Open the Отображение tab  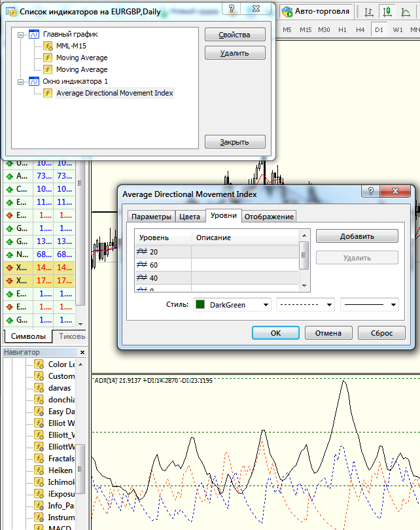pyautogui.click(x=269, y=217)
